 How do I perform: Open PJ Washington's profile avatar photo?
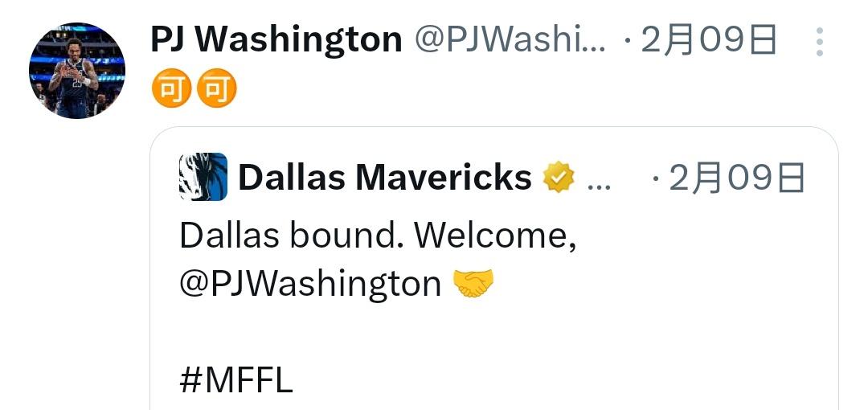click(77, 71)
